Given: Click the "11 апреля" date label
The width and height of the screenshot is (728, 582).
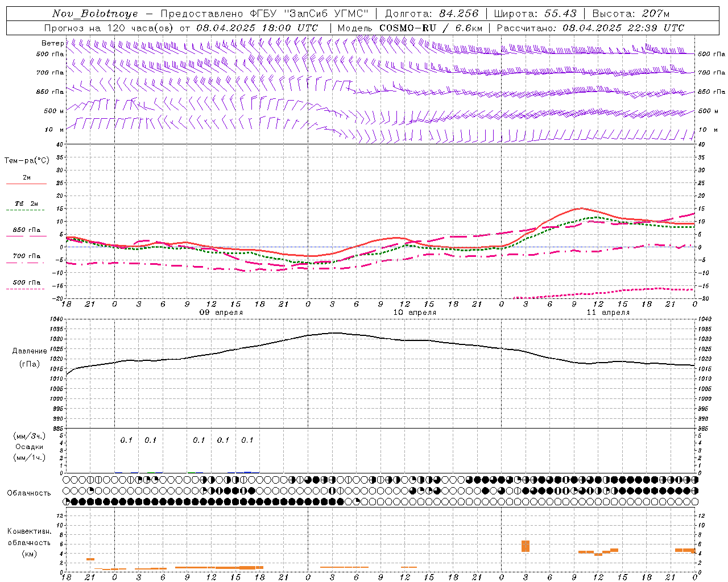Looking at the screenshot, I should (608, 313).
